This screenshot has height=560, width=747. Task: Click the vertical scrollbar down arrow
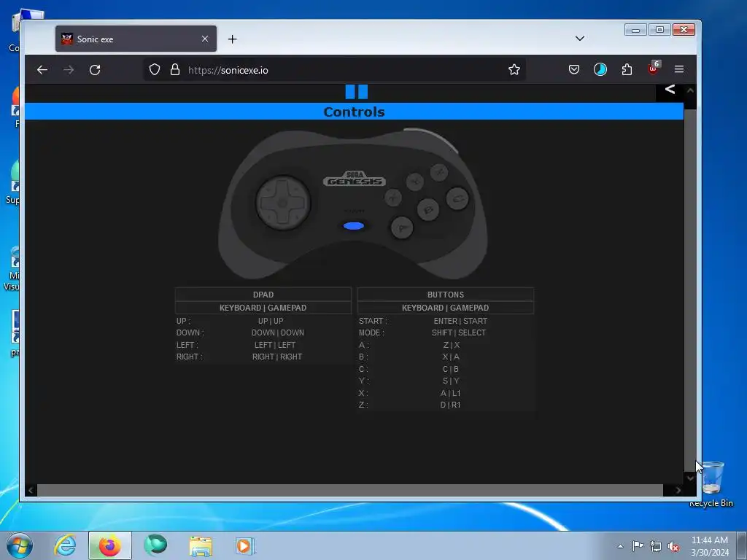(x=690, y=478)
